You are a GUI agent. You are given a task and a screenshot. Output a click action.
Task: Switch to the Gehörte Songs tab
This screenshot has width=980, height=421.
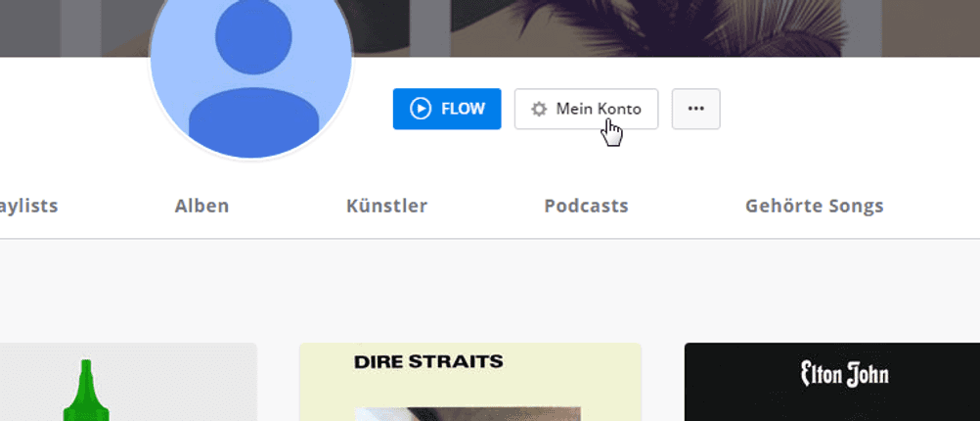click(815, 206)
